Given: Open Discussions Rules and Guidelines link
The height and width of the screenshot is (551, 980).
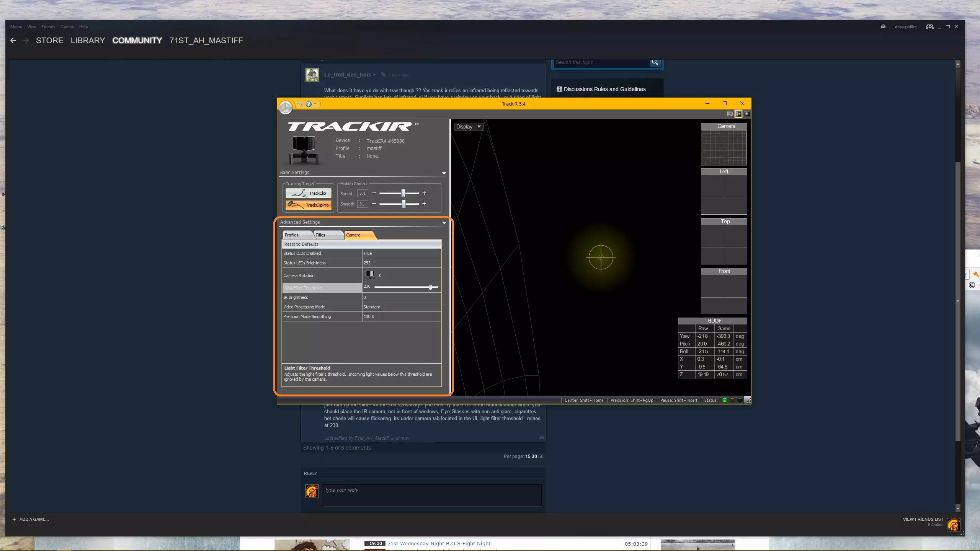Looking at the screenshot, I should [604, 89].
